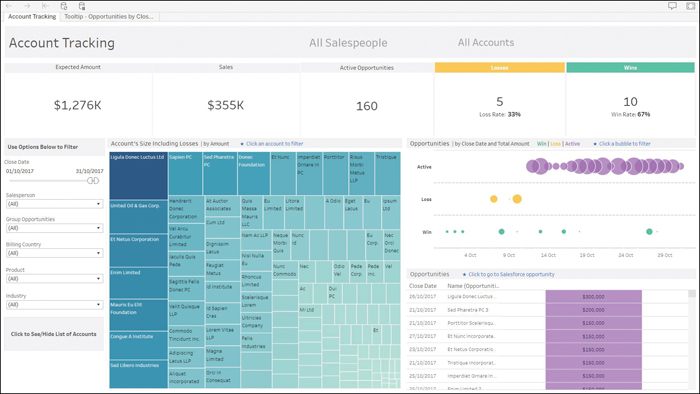The image size is (700, 394).
Task: Select the green Wins header tile
Action: [x=630, y=67]
